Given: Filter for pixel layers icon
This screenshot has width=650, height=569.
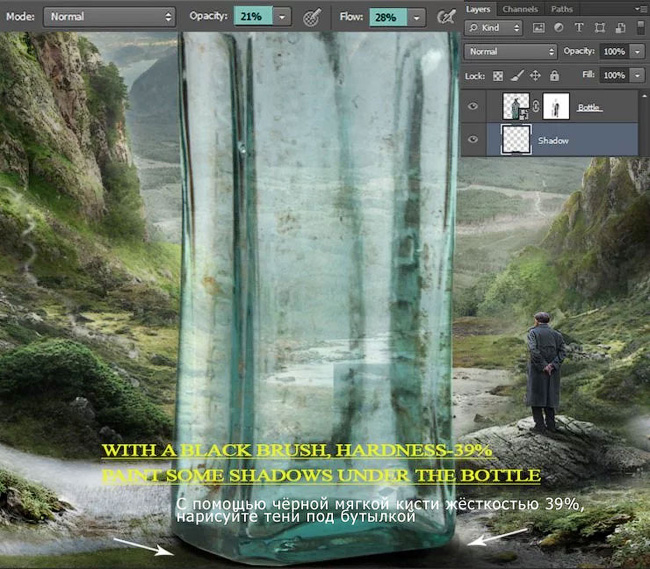Looking at the screenshot, I should pyautogui.click(x=538, y=28).
